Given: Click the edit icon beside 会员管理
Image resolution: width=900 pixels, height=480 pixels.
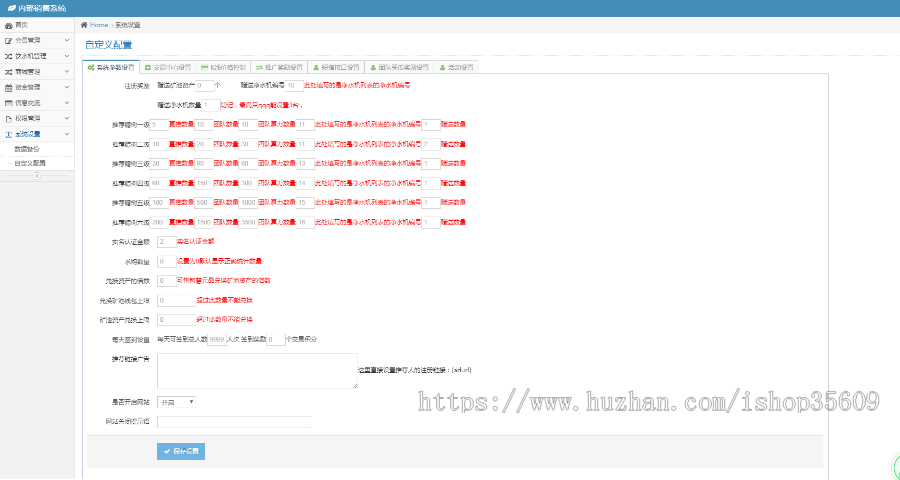Looking at the screenshot, I should pyautogui.click(x=8, y=41).
